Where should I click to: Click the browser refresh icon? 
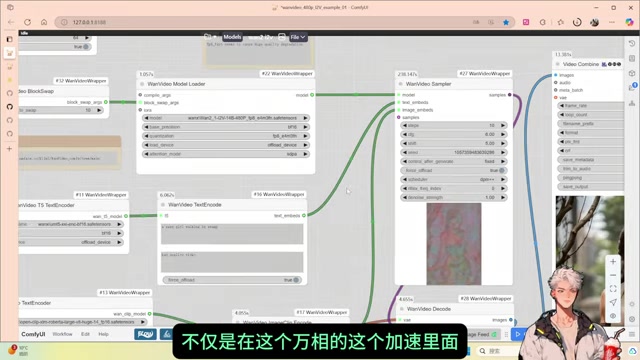click(27, 22)
